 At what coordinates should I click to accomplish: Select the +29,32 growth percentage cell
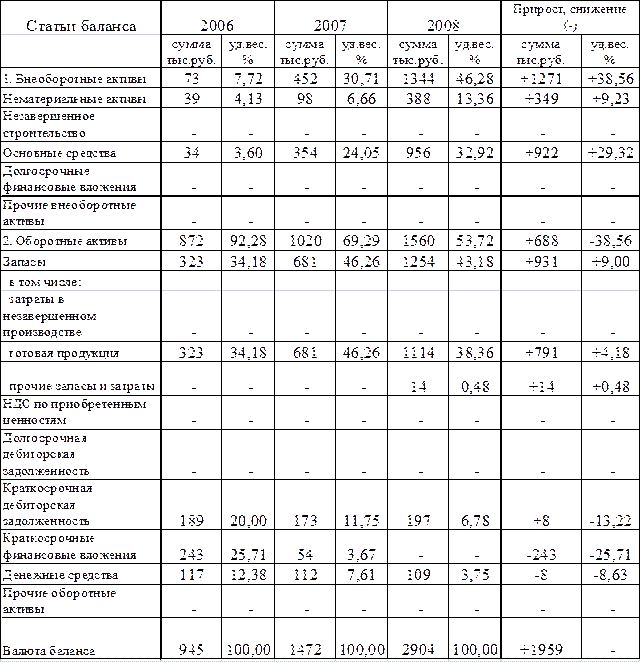(x=611, y=152)
